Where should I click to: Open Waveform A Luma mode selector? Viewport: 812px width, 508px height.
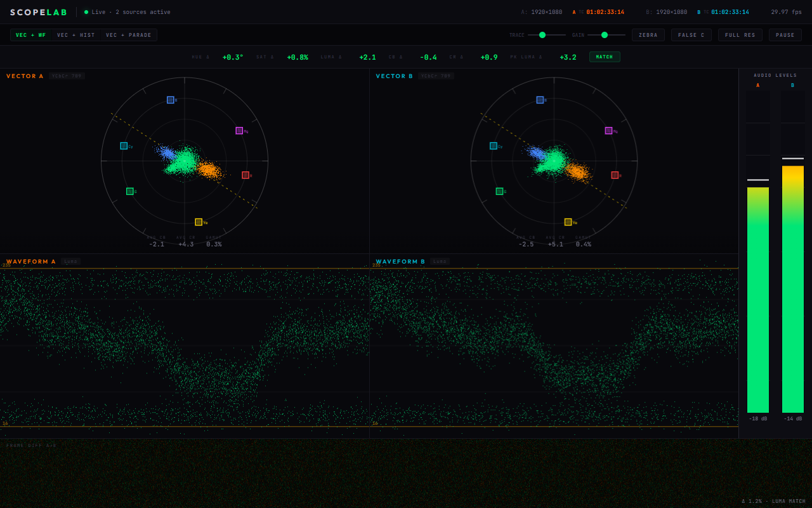pyautogui.click(x=71, y=262)
